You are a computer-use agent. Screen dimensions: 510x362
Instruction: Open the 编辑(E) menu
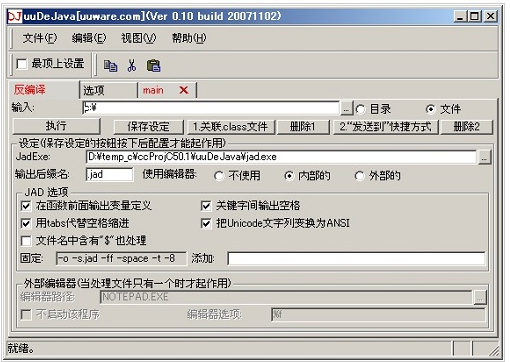[x=89, y=38]
